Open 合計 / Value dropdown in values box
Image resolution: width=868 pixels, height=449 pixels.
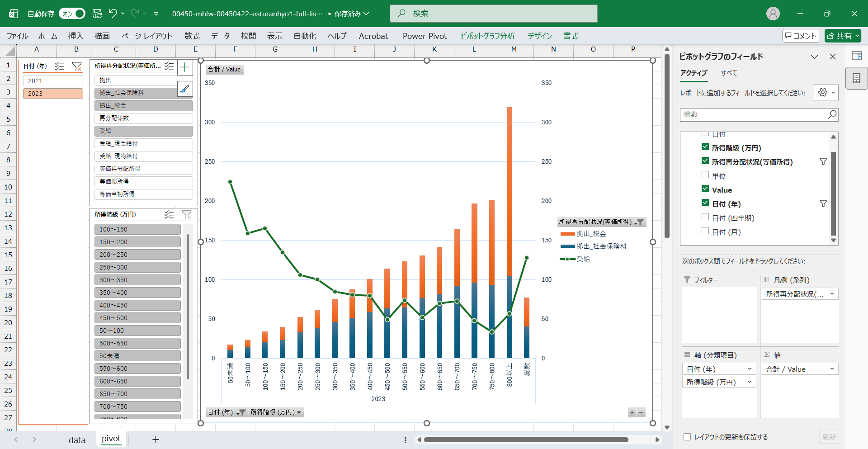click(x=831, y=369)
